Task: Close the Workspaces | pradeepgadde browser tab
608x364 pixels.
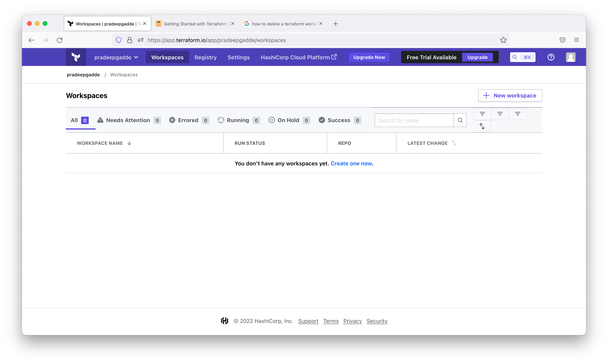Action: [x=145, y=23]
